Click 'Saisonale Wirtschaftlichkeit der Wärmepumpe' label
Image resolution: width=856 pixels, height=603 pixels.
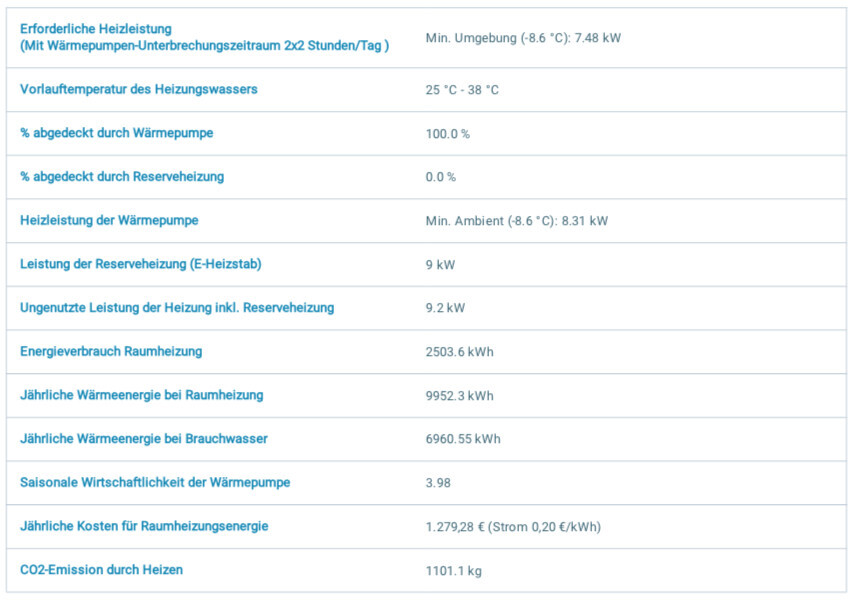(x=155, y=482)
